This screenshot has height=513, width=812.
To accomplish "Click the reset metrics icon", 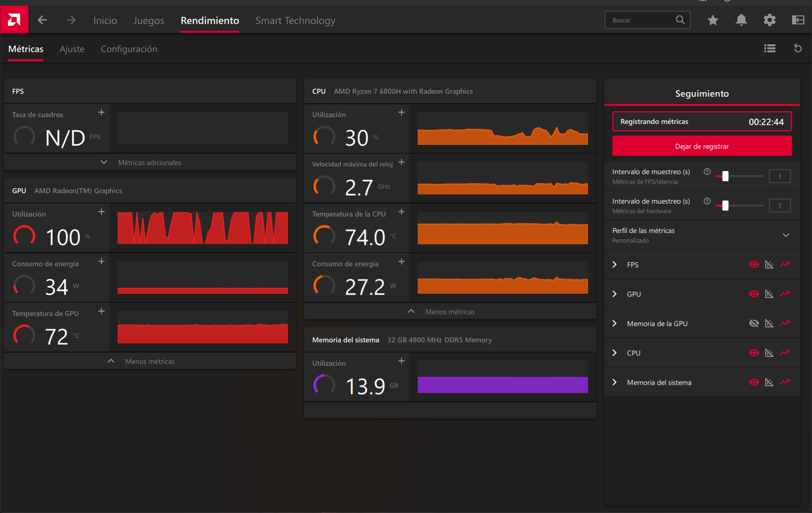I will 798,48.
